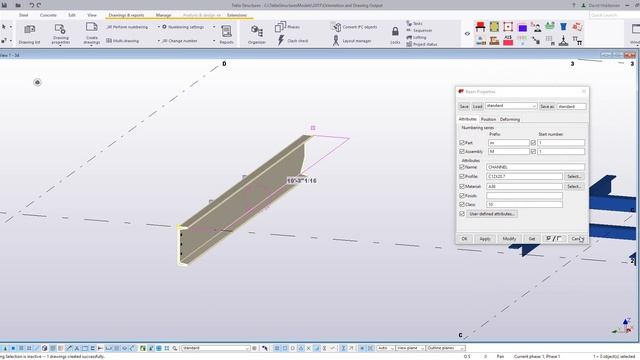Open the Concrete ribbon tab
Screen dimensions: 640x360
[x=48, y=15]
